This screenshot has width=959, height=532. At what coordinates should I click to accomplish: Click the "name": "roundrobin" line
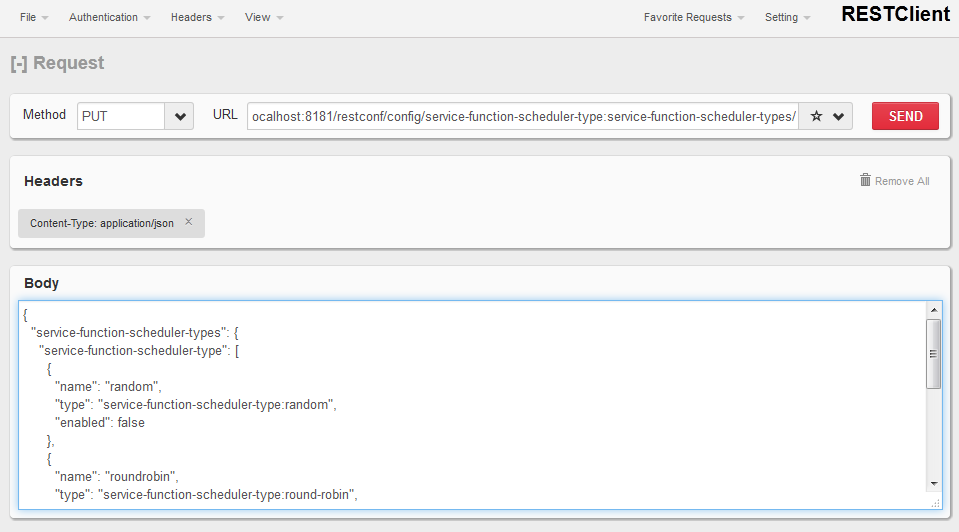tap(117, 476)
